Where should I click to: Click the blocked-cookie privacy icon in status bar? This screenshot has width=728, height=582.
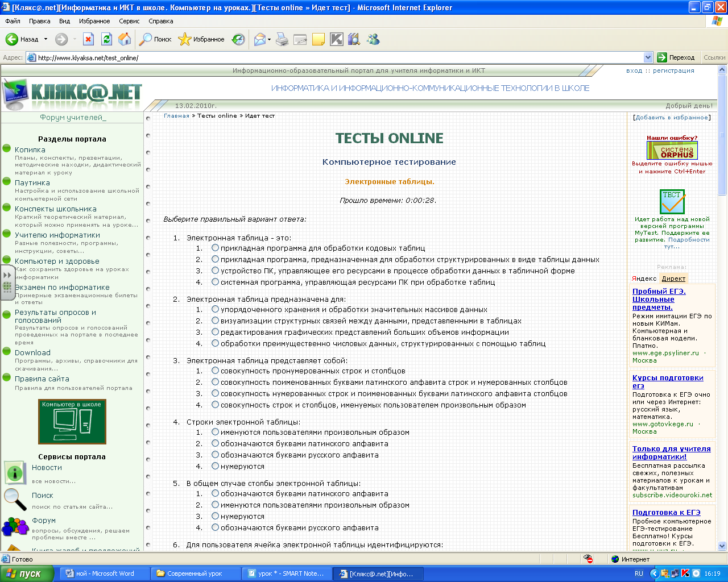coord(588,559)
